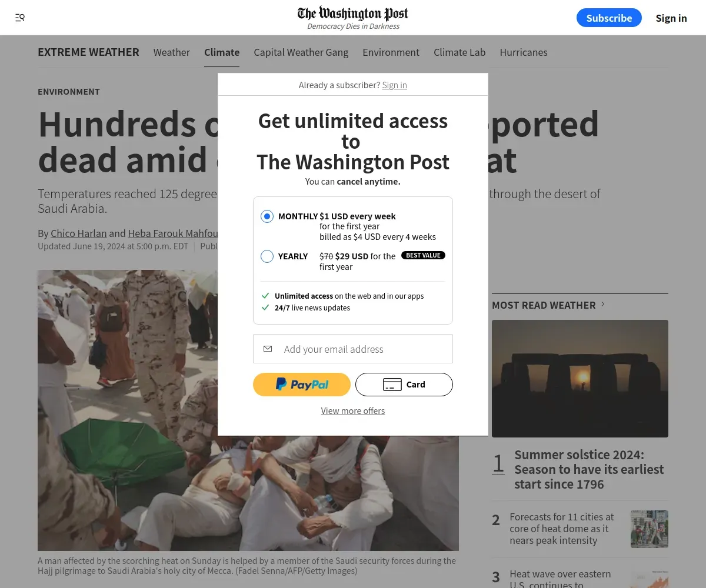The width and height of the screenshot is (706, 588).
Task: Choose the credit Card payment button
Action: tap(404, 385)
